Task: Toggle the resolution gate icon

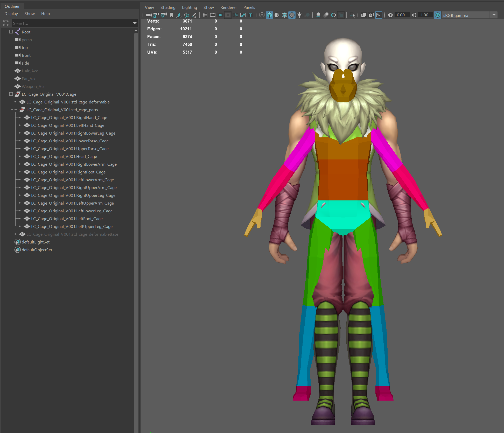Action: [x=220, y=15]
